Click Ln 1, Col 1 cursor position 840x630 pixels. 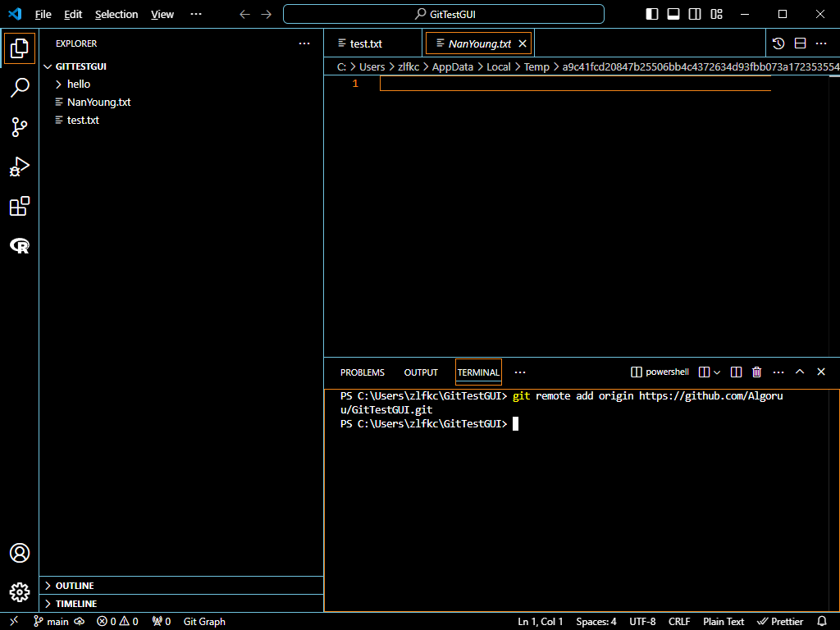540,622
